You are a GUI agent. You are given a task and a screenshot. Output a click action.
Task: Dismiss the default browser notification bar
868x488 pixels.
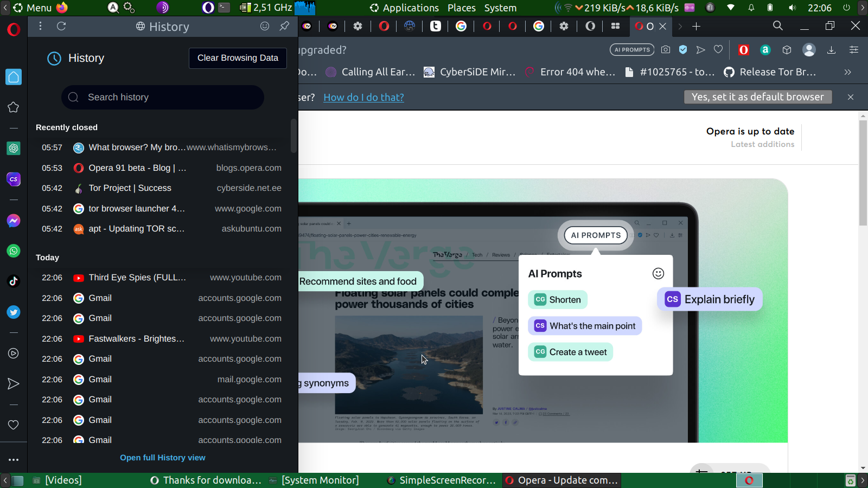(851, 97)
